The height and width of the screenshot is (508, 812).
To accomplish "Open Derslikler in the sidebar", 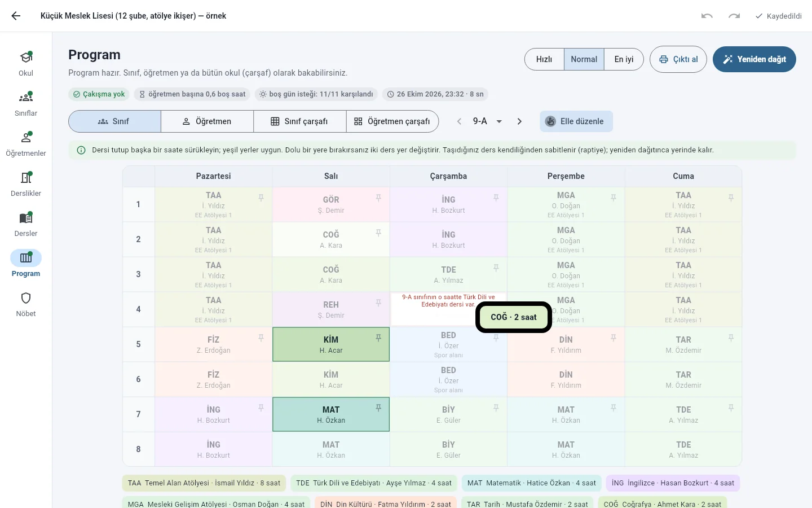I will click(x=26, y=183).
